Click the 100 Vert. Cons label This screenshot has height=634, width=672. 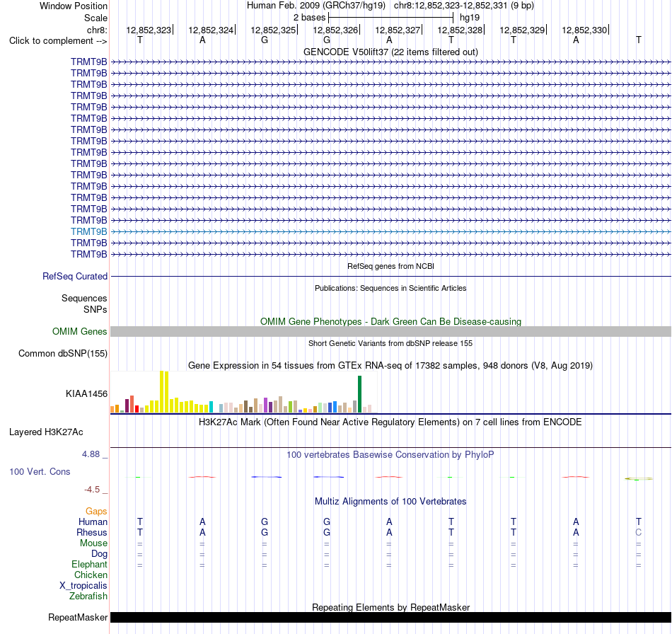[x=40, y=471]
